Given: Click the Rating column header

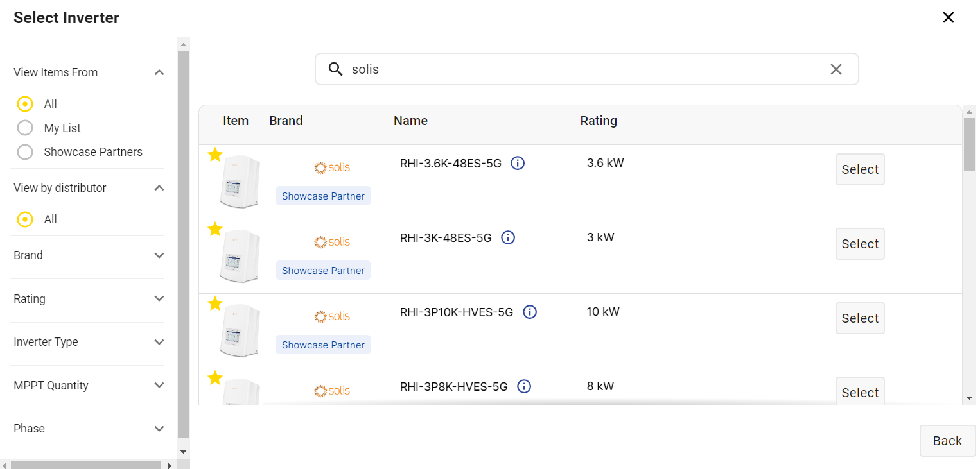Looking at the screenshot, I should (599, 121).
